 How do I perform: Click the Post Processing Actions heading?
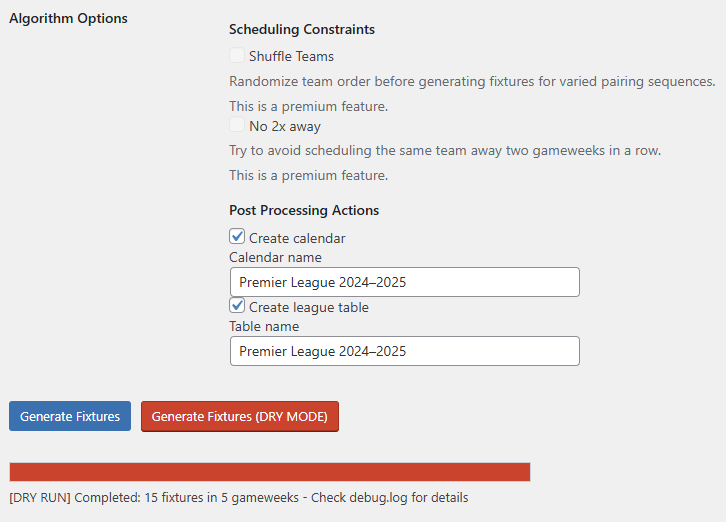(x=304, y=210)
